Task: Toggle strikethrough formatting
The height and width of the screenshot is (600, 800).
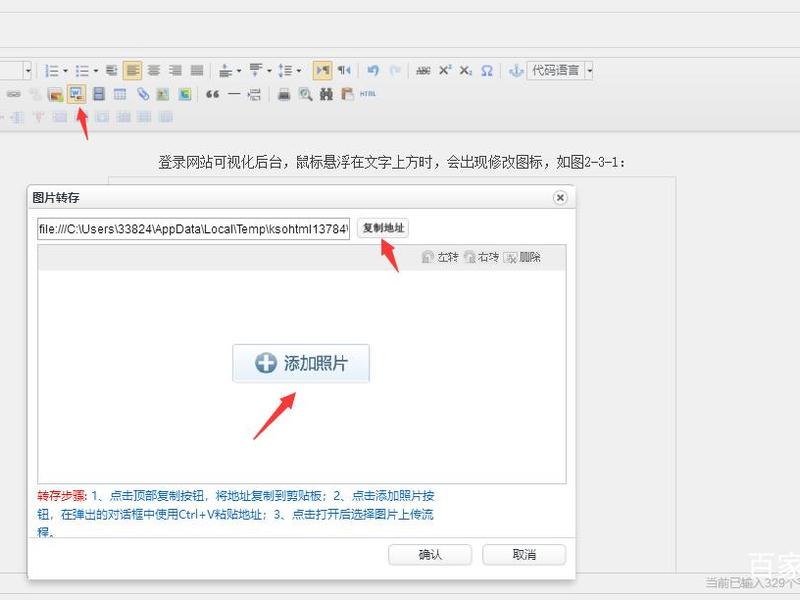Action: pyautogui.click(x=423, y=70)
